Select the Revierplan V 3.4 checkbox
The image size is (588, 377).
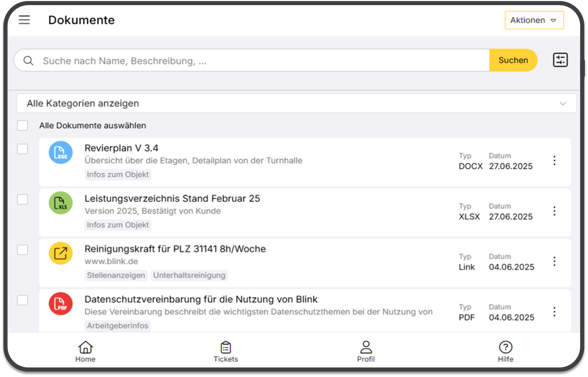tap(23, 149)
